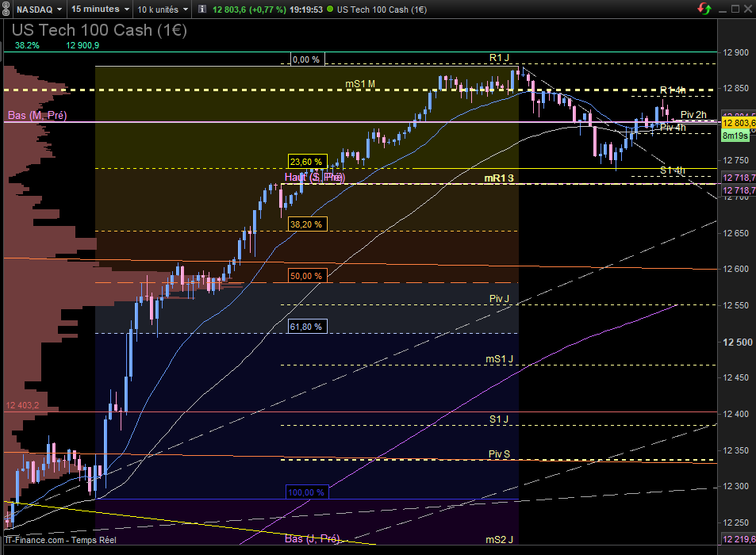Click the '12 900' price axis value
This screenshot has width=756, height=555.
pyautogui.click(x=735, y=52)
